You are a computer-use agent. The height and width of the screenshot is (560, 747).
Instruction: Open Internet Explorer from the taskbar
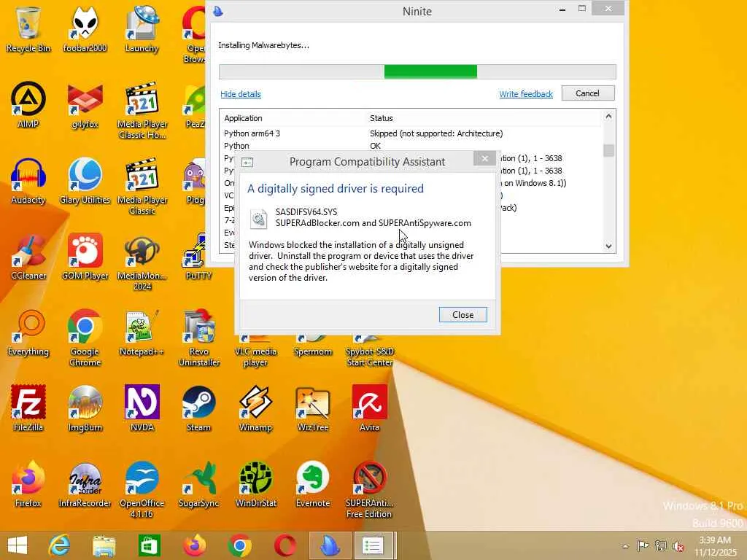click(60, 545)
